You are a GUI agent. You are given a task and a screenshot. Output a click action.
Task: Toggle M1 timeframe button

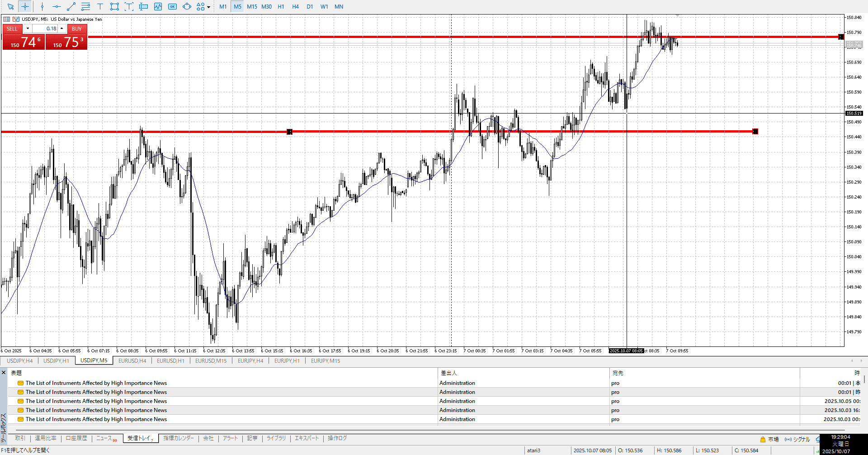tap(223, 6)
